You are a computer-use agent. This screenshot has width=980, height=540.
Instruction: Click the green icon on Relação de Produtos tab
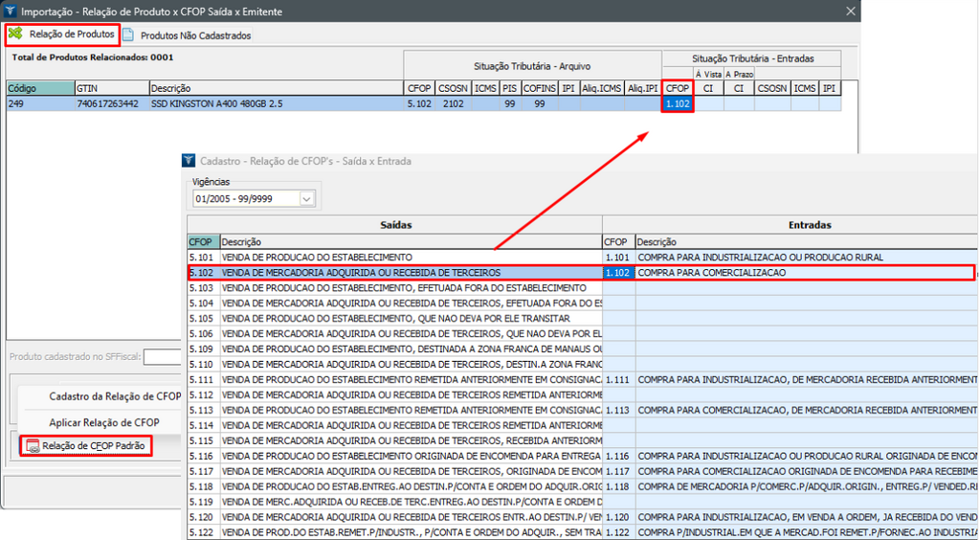tap(16, 34)
